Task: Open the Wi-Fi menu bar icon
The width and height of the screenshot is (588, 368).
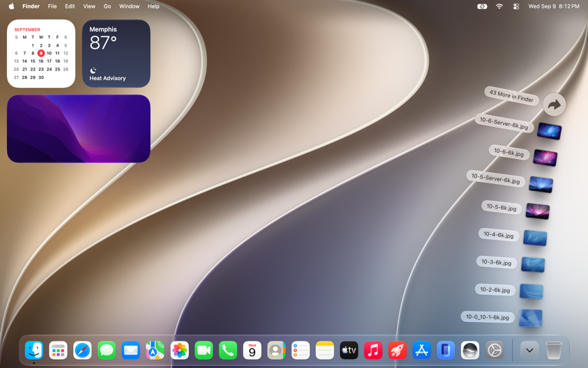Action: [499, 6]
